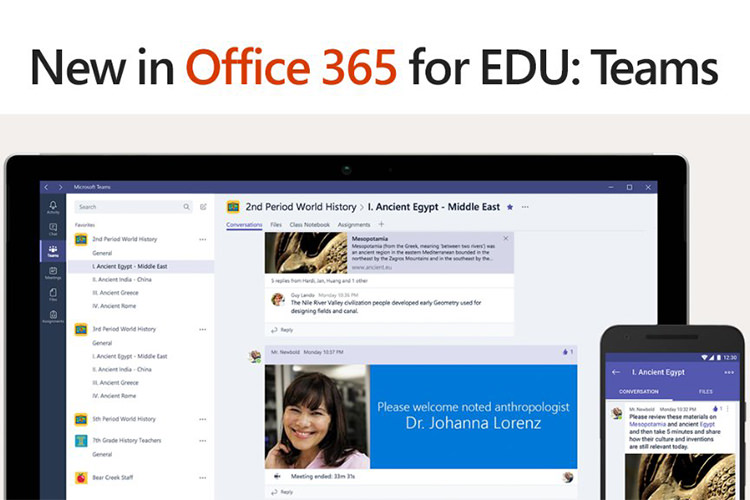
Task: Click Bear Creek Staff team name
Action: pos(112,478)
